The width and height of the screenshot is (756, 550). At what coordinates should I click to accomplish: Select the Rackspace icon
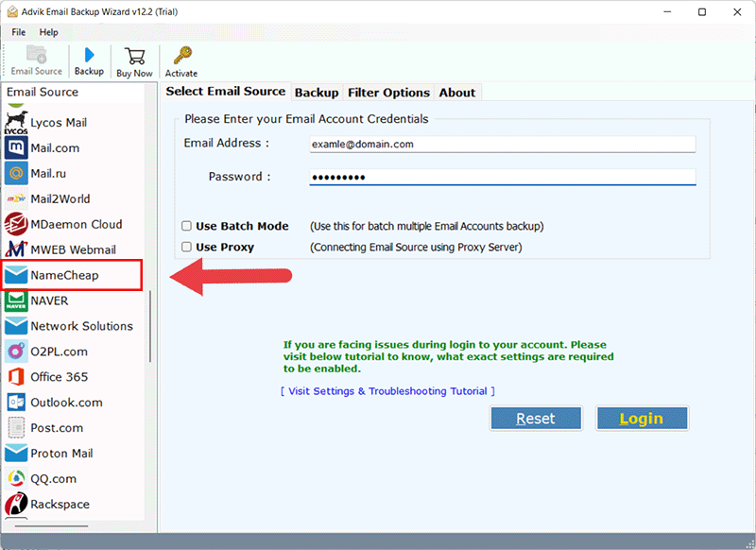click(x=16, y=505)
